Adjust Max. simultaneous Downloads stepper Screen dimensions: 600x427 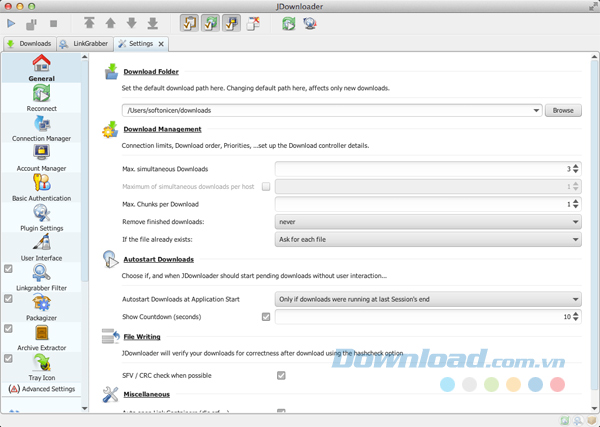[576, 169]
